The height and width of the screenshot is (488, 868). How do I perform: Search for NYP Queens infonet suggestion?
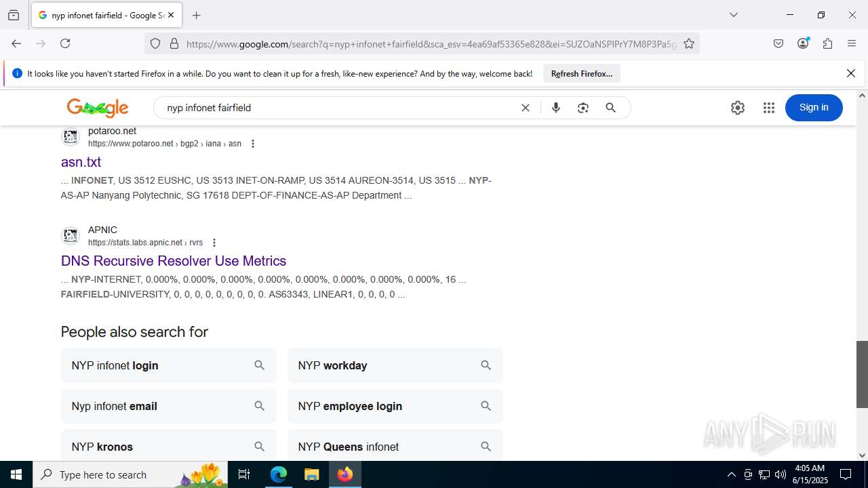pos(395,447)
